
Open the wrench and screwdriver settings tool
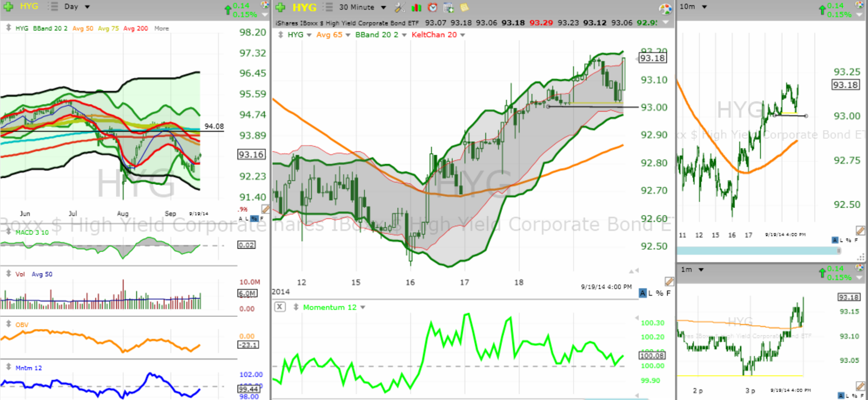pos(400,7)
